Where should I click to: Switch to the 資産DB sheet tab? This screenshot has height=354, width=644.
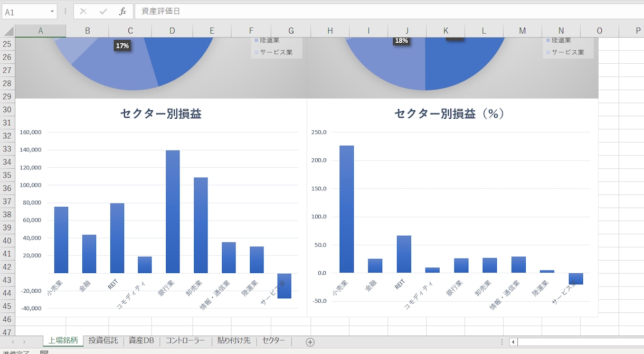[141, 341]
